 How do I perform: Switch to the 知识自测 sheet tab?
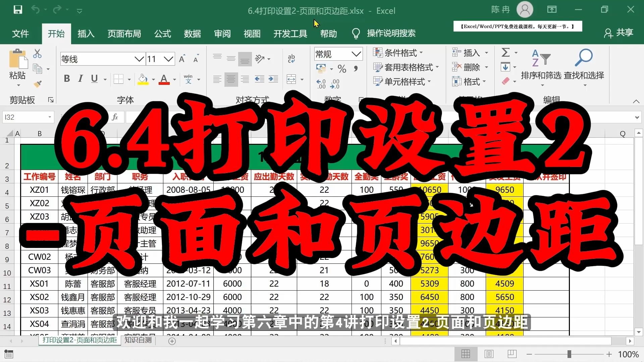point(138,340)
